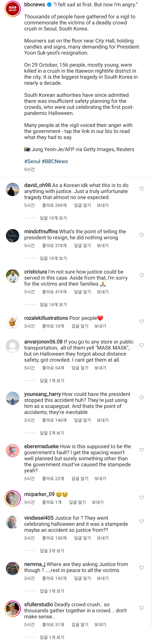
Task: Expand 14 replies under cristiciura's comment
Action: (x=53, y=305)
